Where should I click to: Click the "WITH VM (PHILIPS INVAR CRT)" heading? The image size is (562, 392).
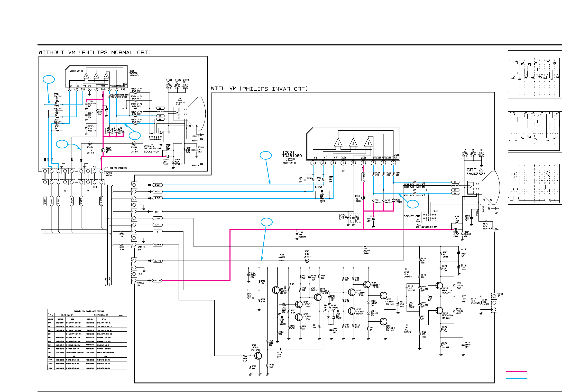click(259, 89)
